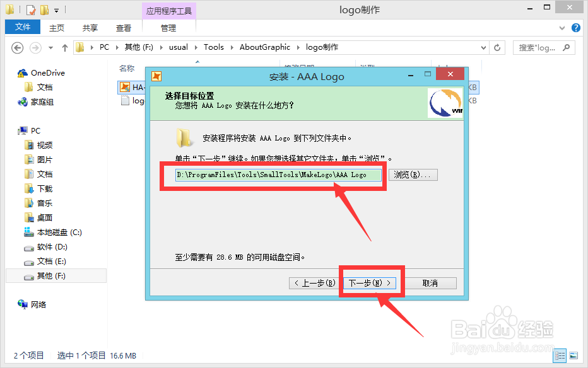Click the refresh button beside address bar

click(x=497, y=47)
